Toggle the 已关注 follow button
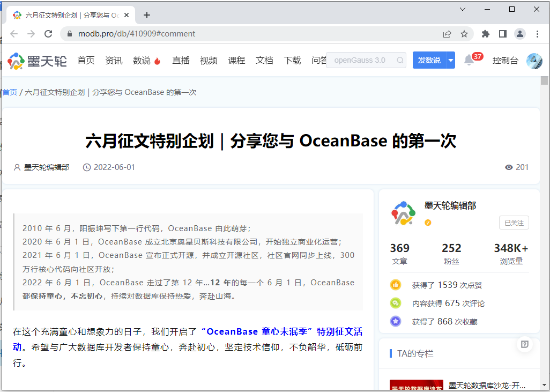The image size is (550, 392). (514, 223)
